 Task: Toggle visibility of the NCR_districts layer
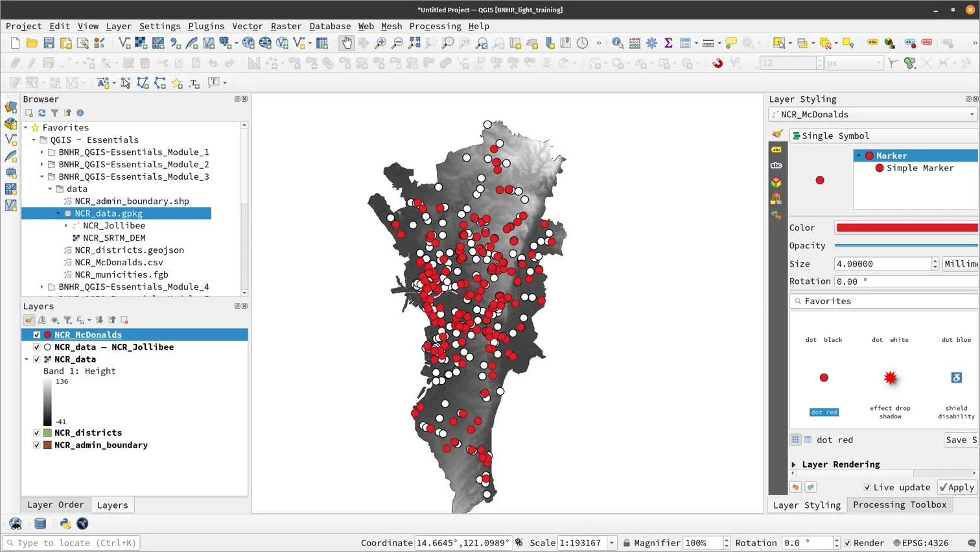coord(37,433)
